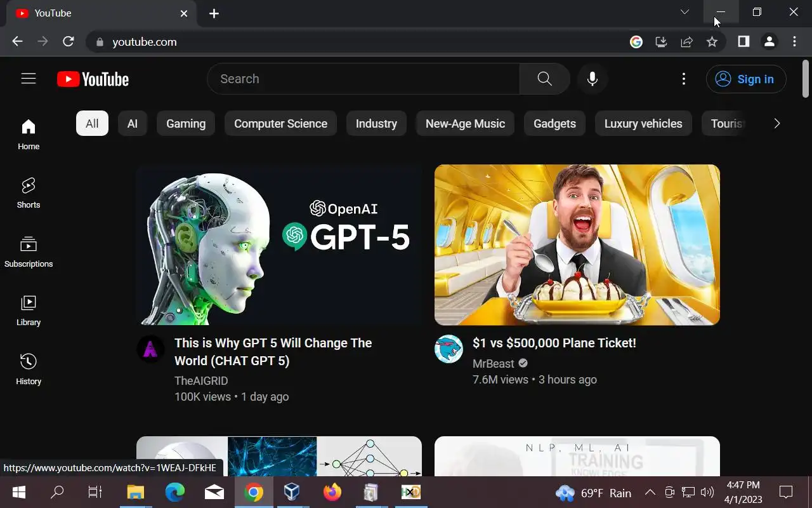Click the Google icon in address bar
This screenshot has height=508, width=812.
tap(636, 42)
